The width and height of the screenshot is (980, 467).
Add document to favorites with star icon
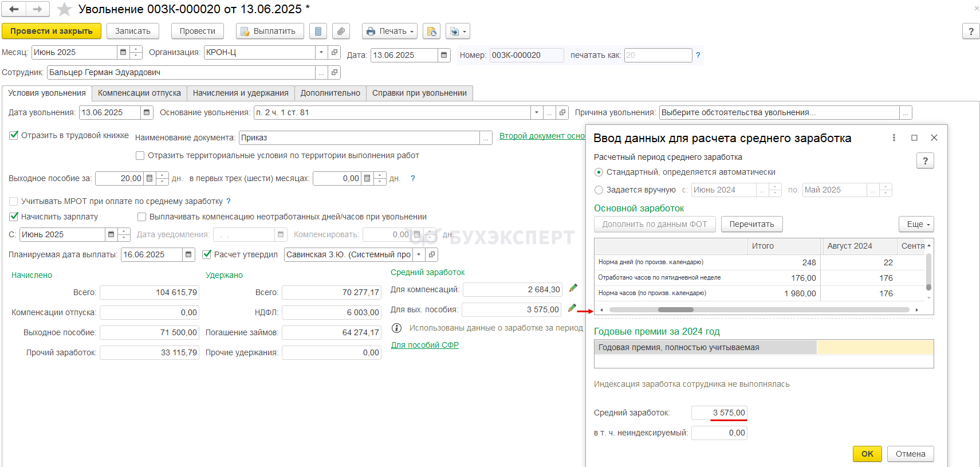tap(64, 9)
